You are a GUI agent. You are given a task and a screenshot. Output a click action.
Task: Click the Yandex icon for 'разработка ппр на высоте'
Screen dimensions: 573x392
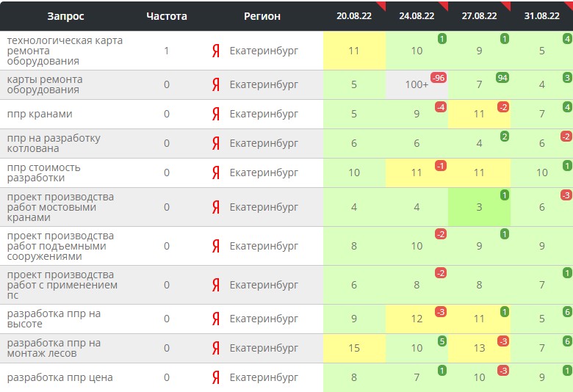coord(216,319)
